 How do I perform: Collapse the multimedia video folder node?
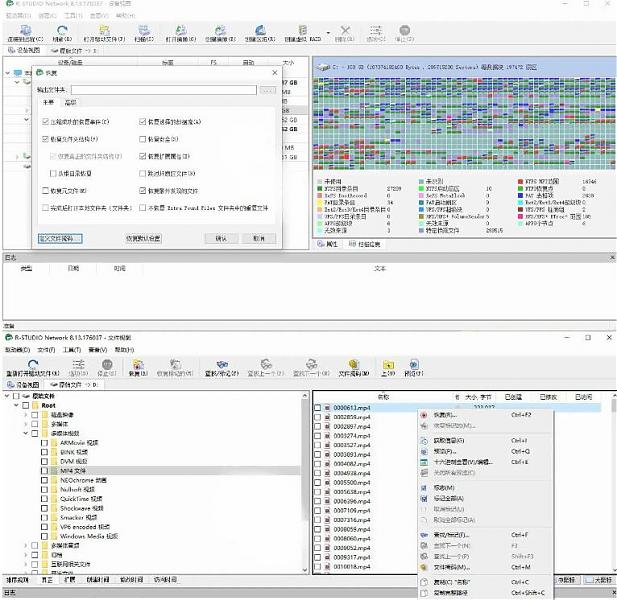26,433
